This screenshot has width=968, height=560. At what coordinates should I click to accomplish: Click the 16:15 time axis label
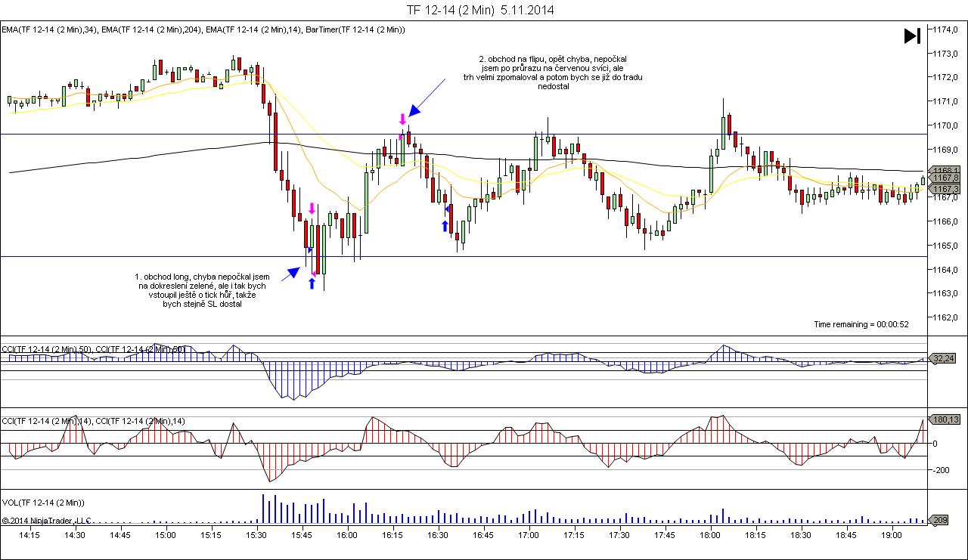392,535
